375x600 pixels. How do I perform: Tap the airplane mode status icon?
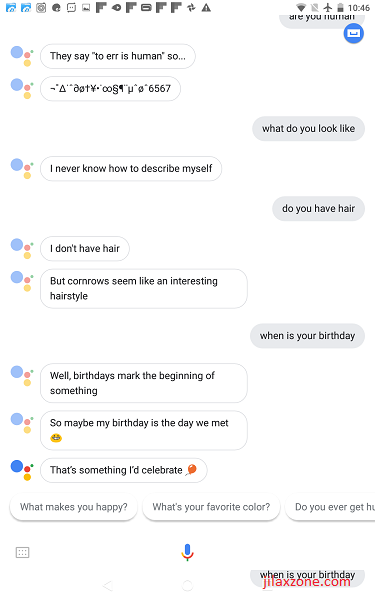pyautogui.click(x=328, y=7)
